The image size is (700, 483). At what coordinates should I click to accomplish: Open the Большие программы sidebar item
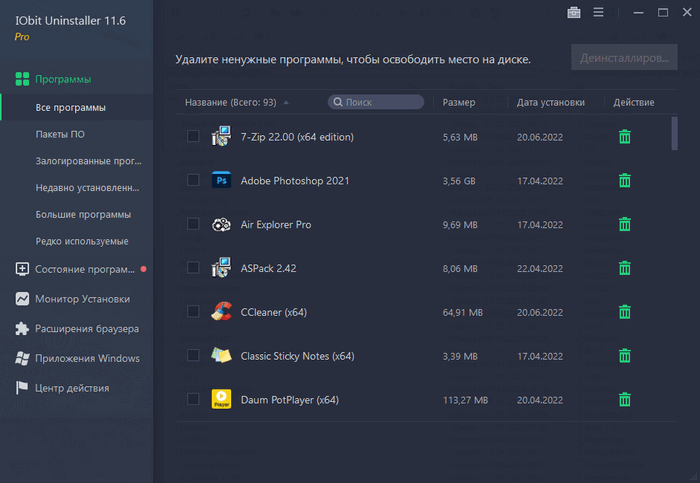point(83,214)
